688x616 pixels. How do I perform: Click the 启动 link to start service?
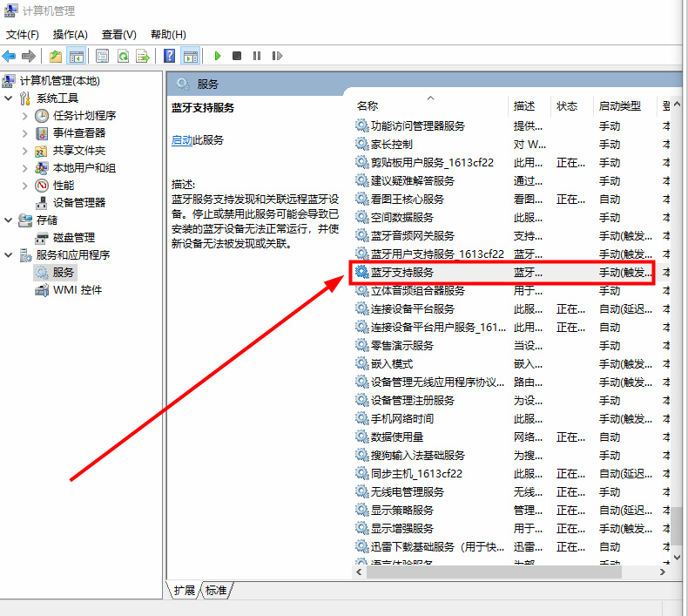(181, 139)
